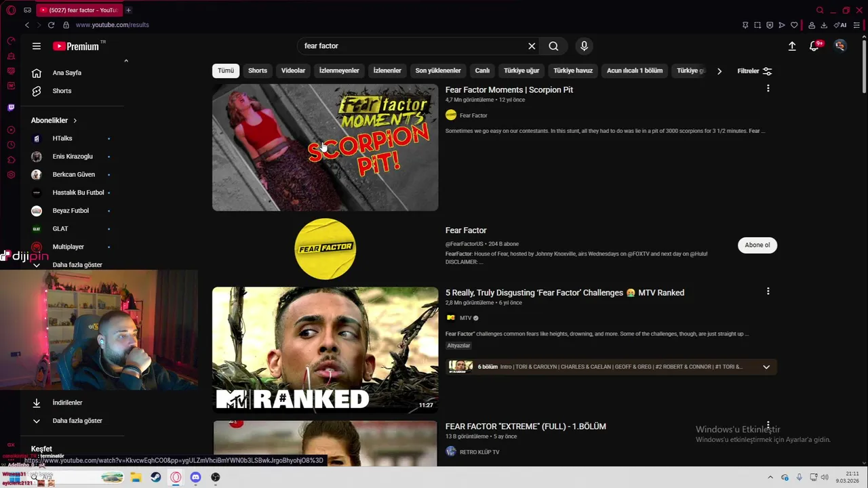Open 'FEAR FACTOR "EXTREME" (FULL) - 1.BÖLÜM' title
The image size is (868, 488).
(526, 426)
